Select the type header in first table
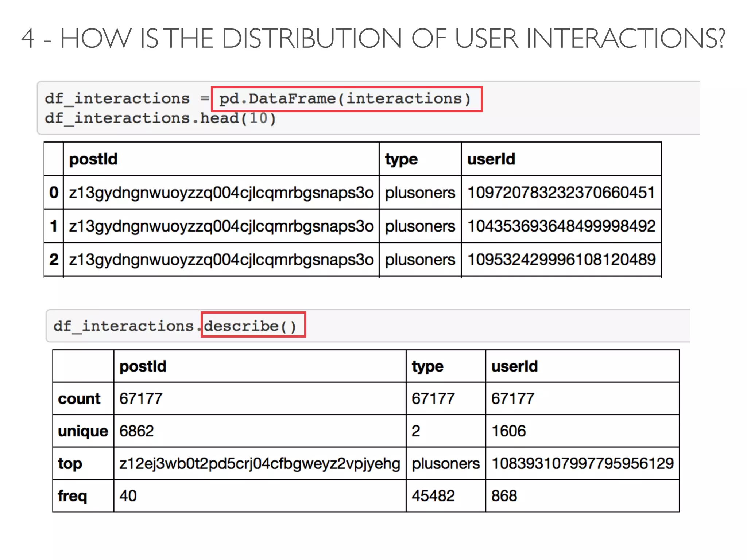This screenshot has width=747, height=560. 401,159
